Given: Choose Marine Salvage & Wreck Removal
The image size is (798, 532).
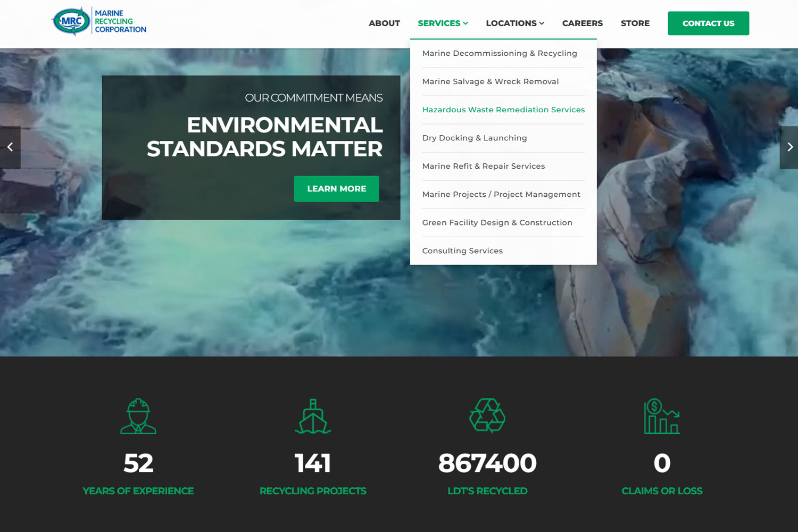Looking at the screenshot, I should (x=490, y=81).
